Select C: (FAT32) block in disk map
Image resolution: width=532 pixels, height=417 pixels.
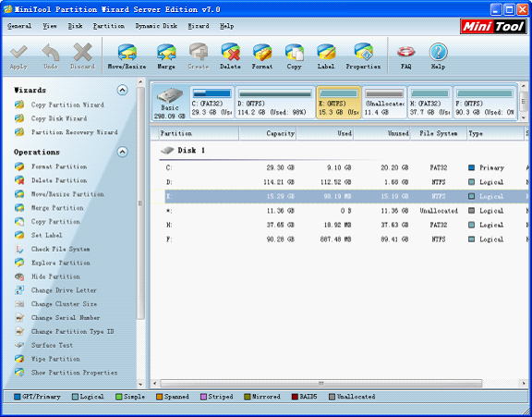coord(212,103)
